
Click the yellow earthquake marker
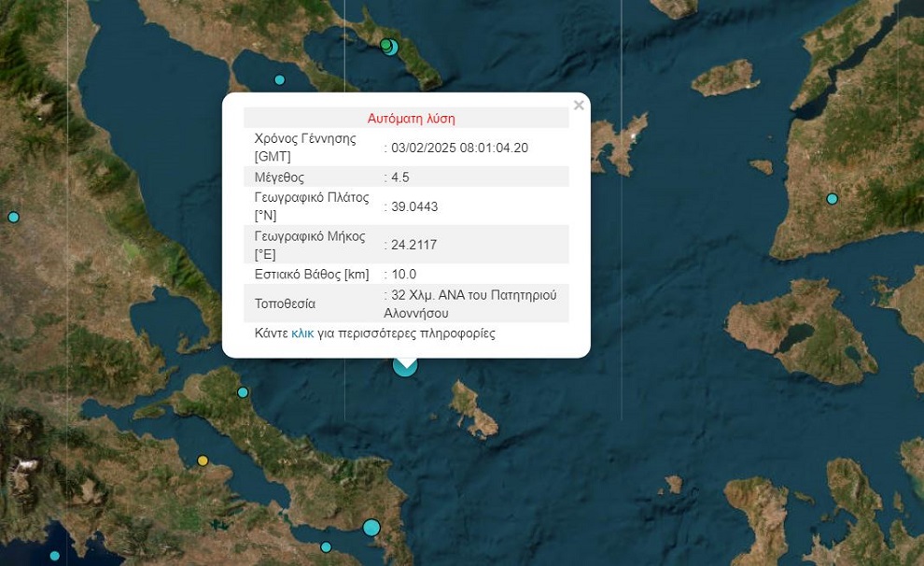[203, 460]
